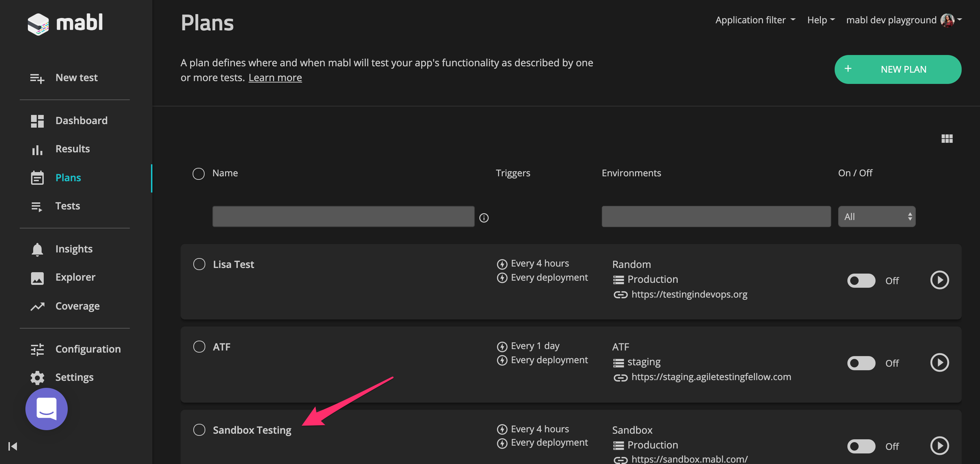Click the grid view icon
980x464 pixels.
946,139
